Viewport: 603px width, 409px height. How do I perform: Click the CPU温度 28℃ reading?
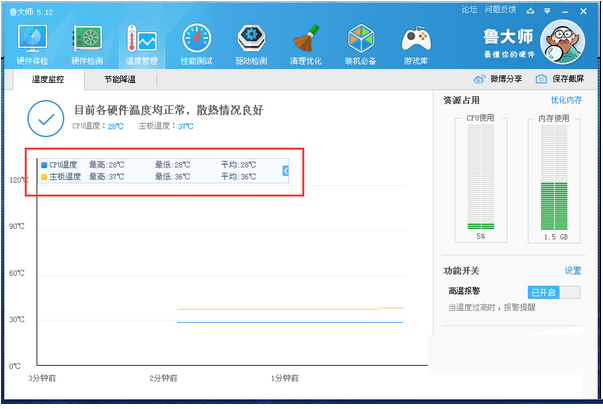click(98, 126)
